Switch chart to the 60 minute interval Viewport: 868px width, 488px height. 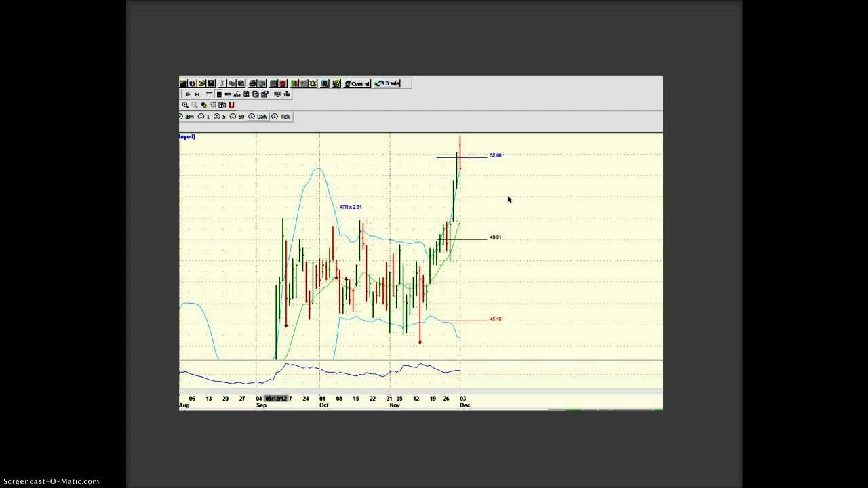pyautogui.click(x=237, y=117)
